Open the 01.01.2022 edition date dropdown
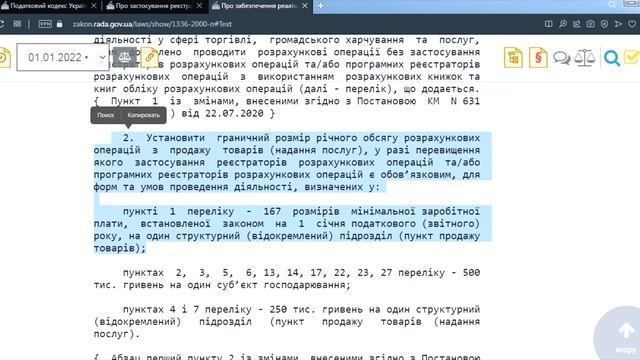 [x=63, y=57]
